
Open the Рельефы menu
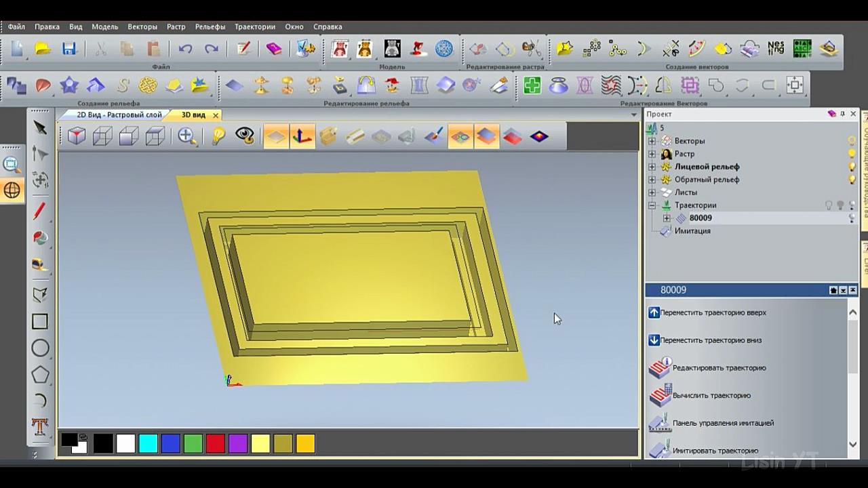pyautogui.click(x=210, y=26)
